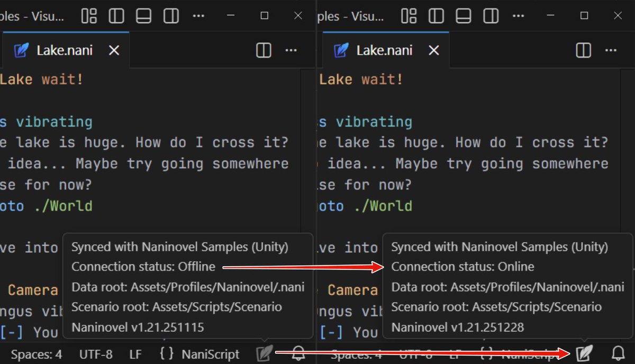Click "Naninovel v1.21.251228" version text
Screen dimensions: 635x364
pyautogui.click(x=458, y=327)
